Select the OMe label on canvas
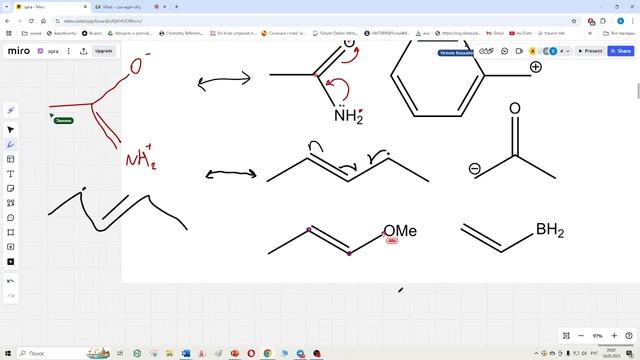 [400, 231]
